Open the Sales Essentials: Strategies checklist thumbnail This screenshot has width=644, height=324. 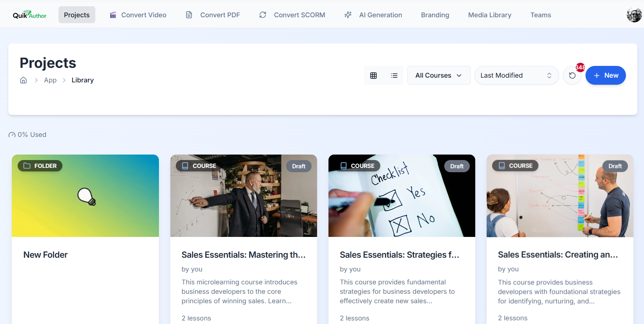click(402, 196)
